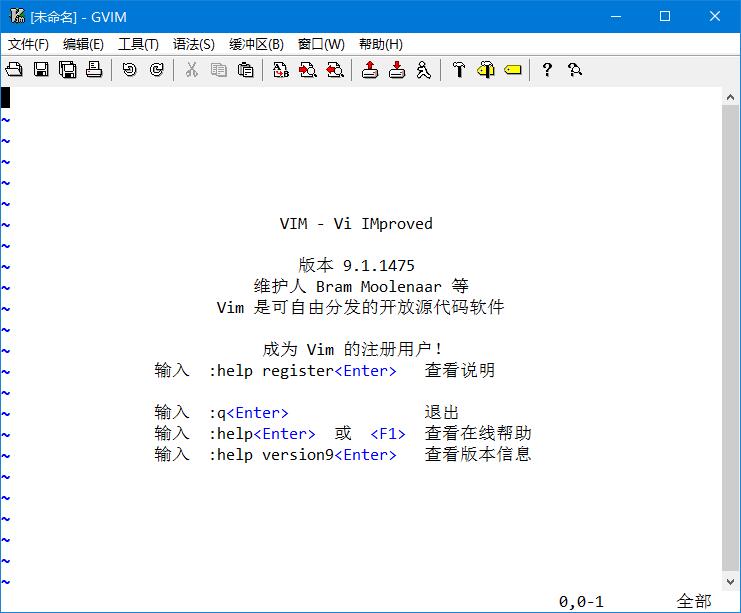Close the GVIM window
The image size is (741, 613).
(x=715, y=17)
